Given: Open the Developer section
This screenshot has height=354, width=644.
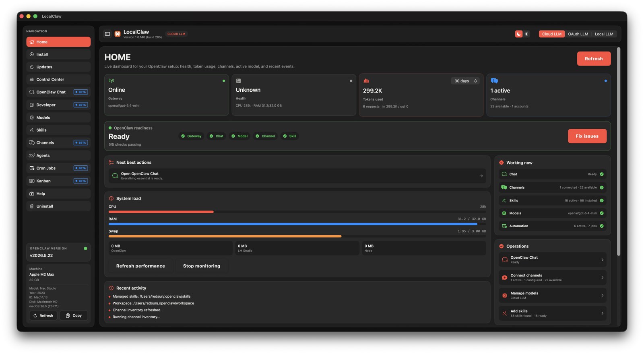Looking at the screenshot, I should 58,105.
